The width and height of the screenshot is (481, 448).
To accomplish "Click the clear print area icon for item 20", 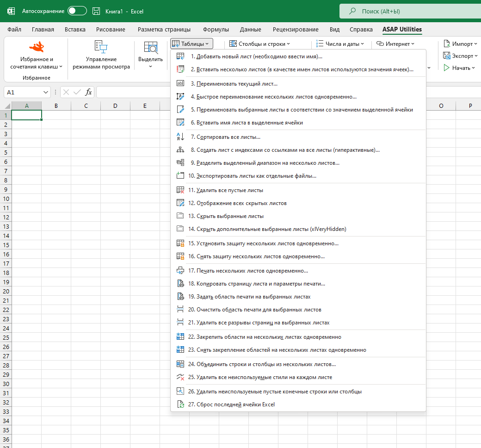I will tap(180, 310).
